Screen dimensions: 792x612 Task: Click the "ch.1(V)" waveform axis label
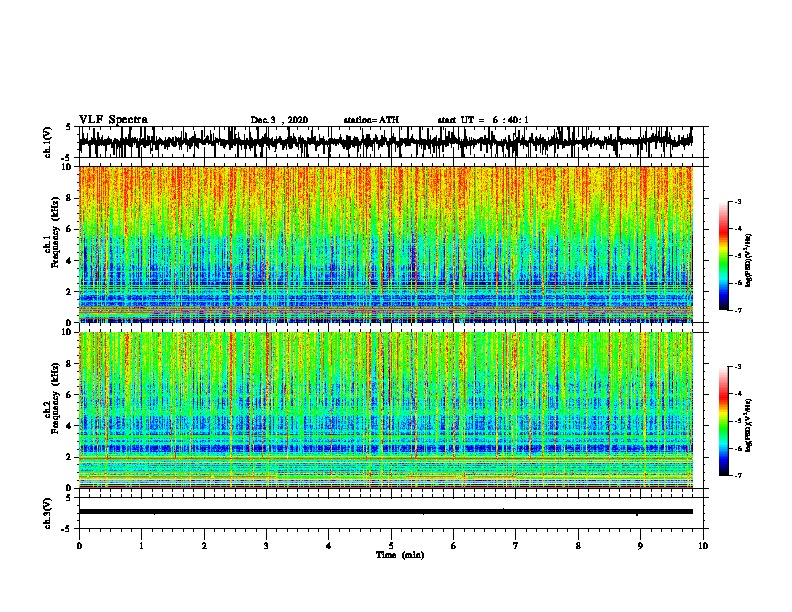pos(48,142)
